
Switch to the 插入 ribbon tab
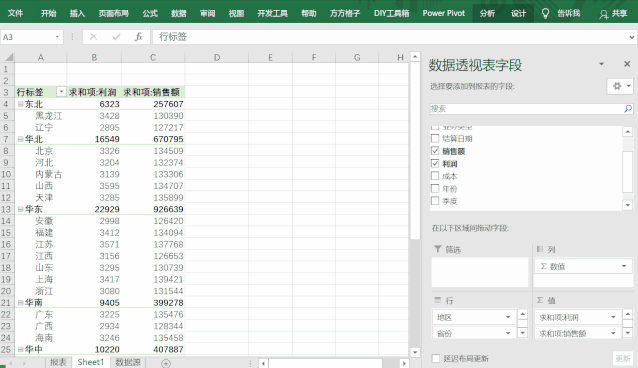click(x=77, y=13)
